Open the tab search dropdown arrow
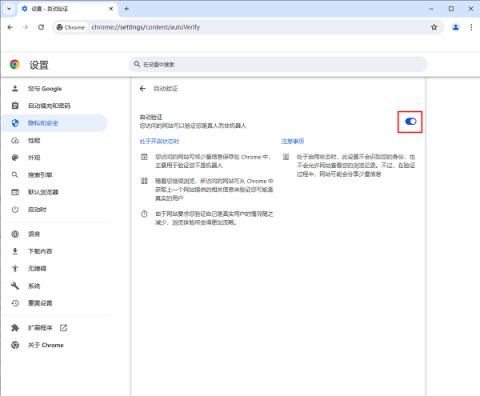This screenshot has height=396, width=480. (x=9, y=9)
